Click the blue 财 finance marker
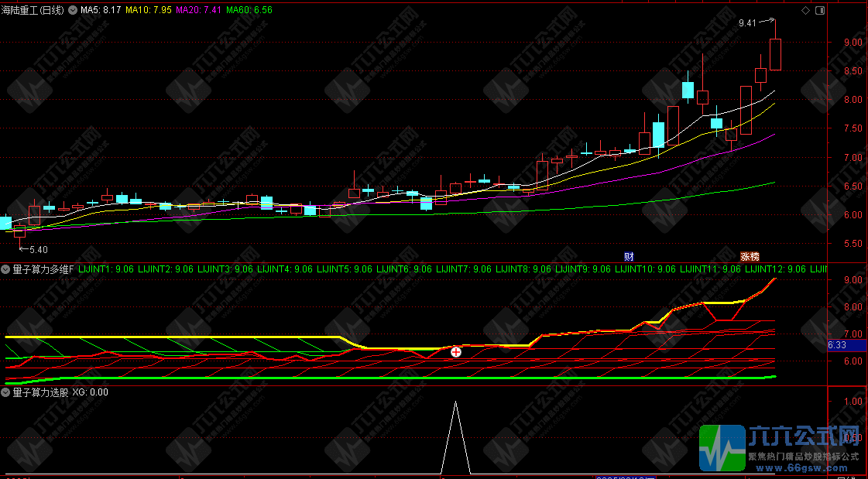The width and height of the screenshot is (868, 479). [629, 256]
